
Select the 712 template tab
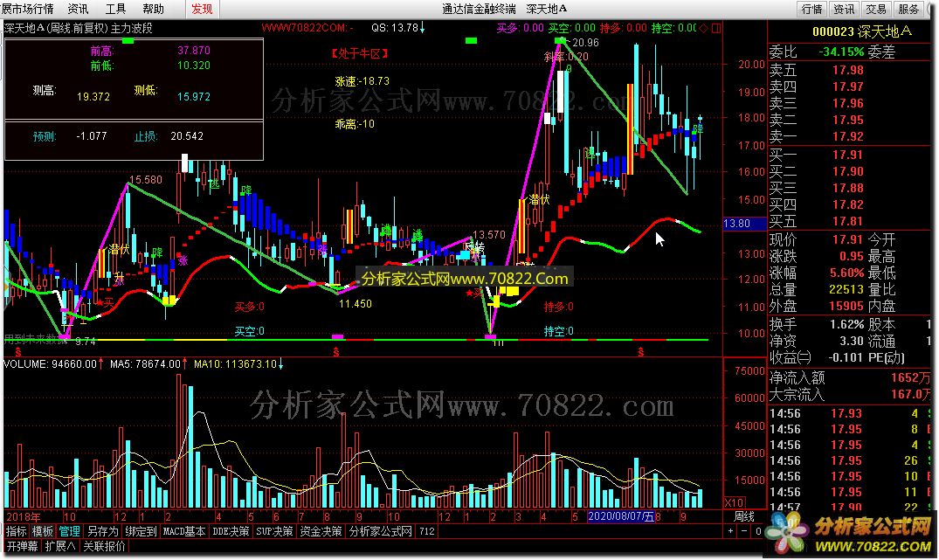pos(426,531)
